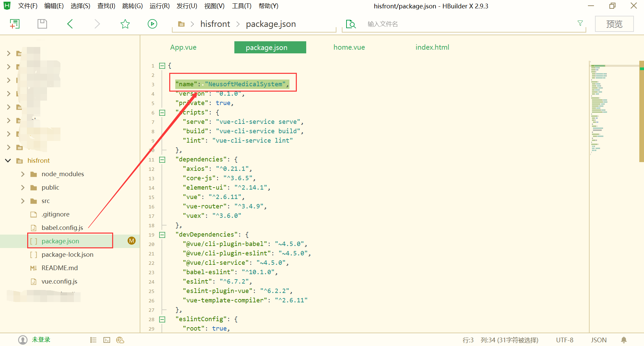The width and height of the screenshot is (644, 346).
Task: Click the M modified badge on package.json
Action: 132,241
